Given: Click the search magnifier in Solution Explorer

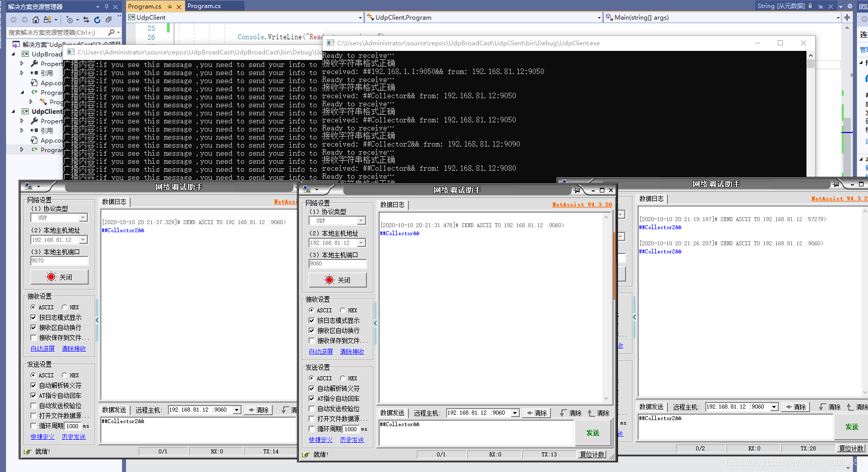Looking at the screenshot, I should tap(111, 32).
